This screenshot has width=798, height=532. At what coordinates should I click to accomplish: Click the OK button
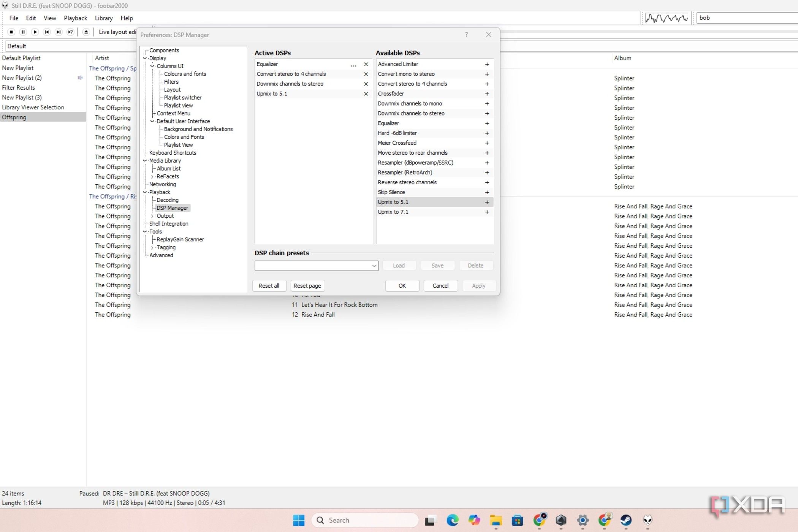(x=402, y=286)
